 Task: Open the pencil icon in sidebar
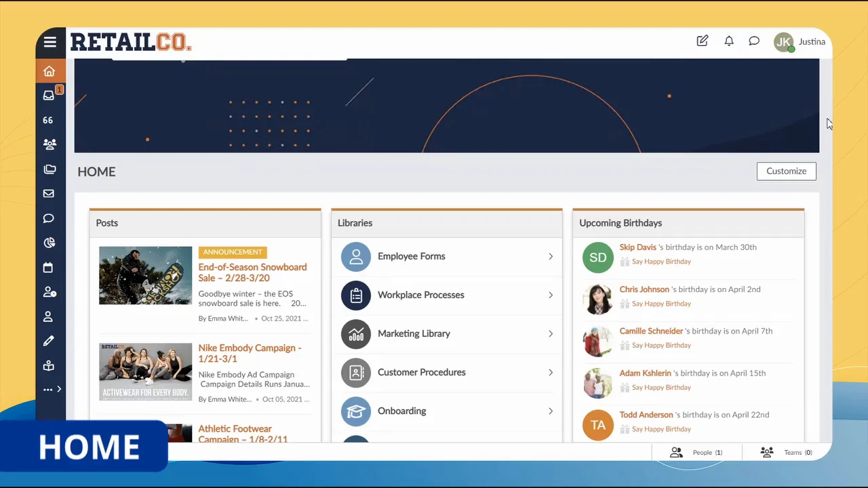click(x=49, y=341)
